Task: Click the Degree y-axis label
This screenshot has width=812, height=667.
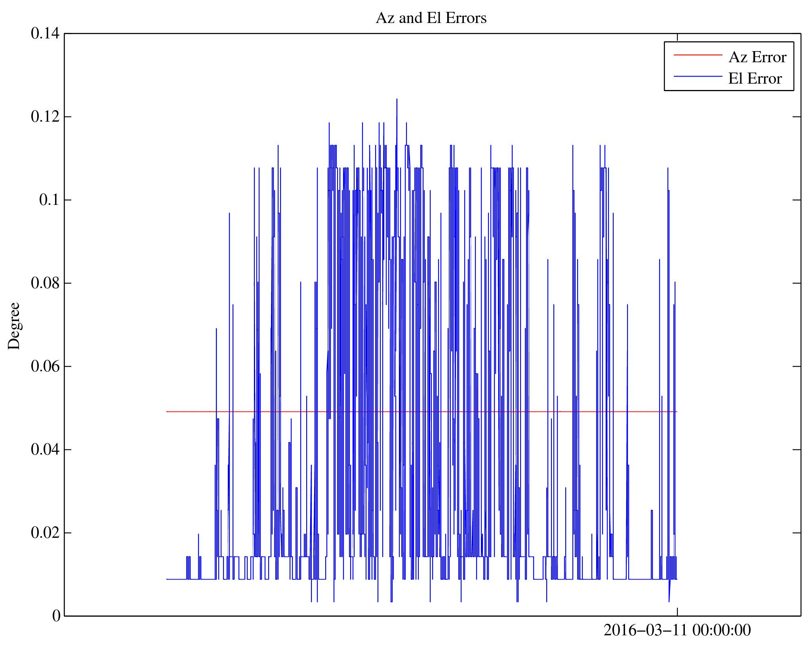Action: [14, 326]
